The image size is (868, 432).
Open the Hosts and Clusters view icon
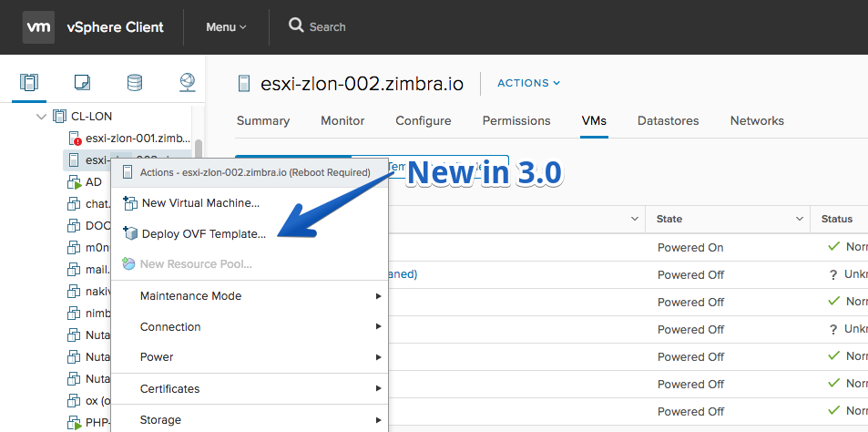coord(29,83)
